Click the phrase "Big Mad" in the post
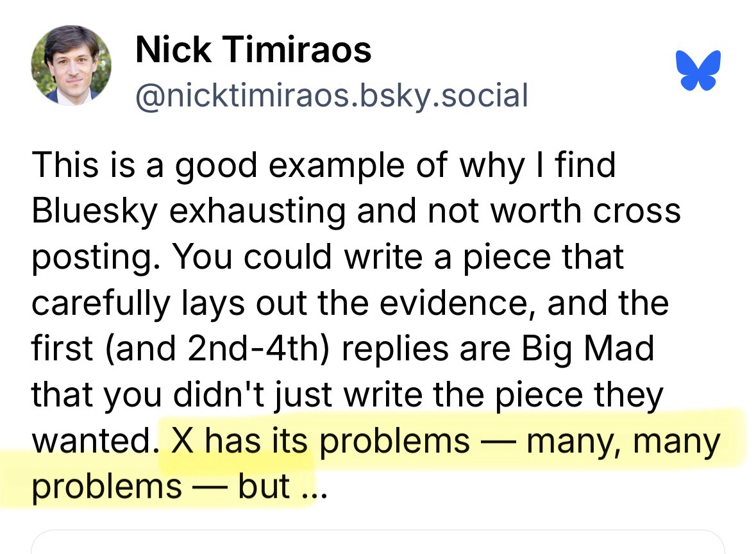Viewport: 756px width, 554px height. point(587,349)
